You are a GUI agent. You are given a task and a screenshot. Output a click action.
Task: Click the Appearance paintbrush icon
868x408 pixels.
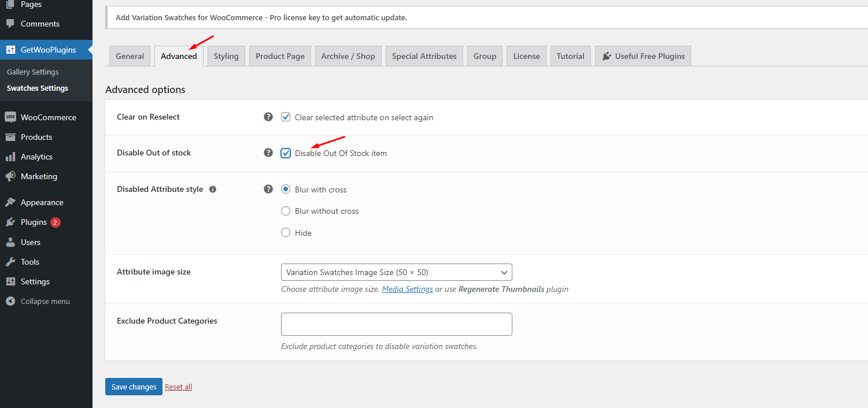[10, 202]
